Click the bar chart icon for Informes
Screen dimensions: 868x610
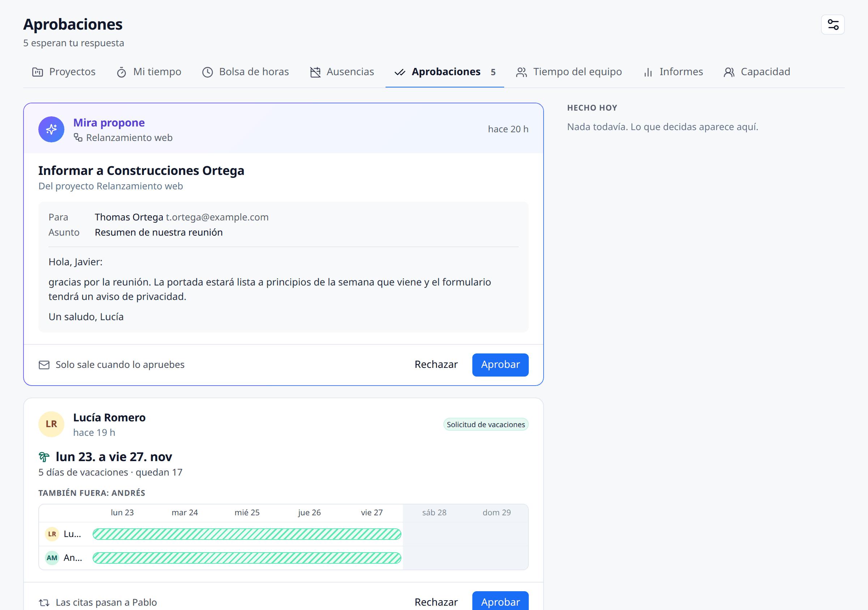pyautogui.click(x=648, y=72)
